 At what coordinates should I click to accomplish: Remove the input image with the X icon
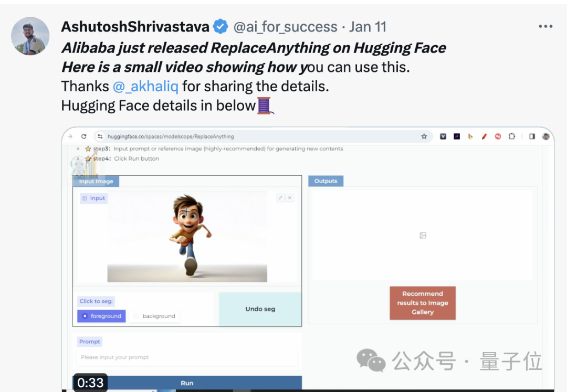coord(290,198)
